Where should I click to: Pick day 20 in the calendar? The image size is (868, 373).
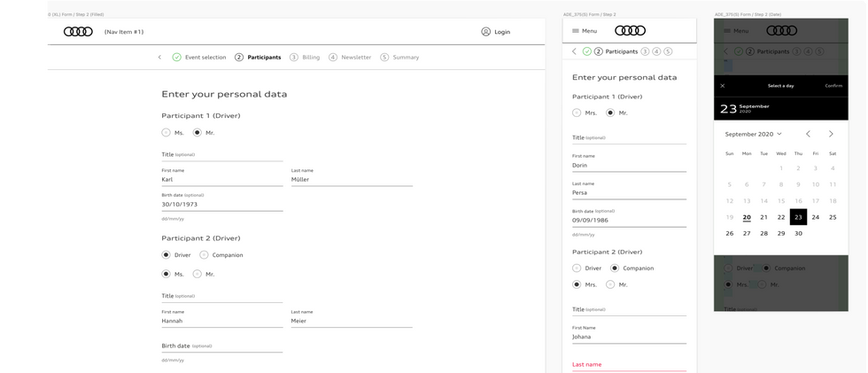(x=747, y=217)
